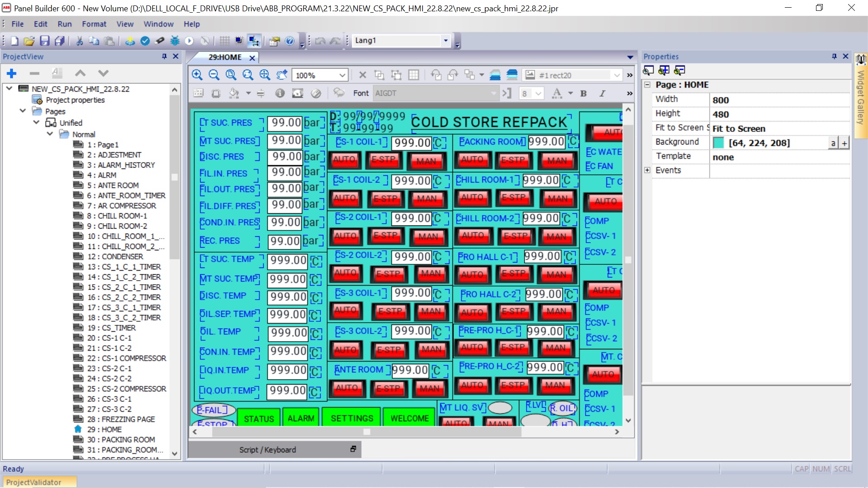Click the turquoise Background color swatch
868x488 pixels.
click(718, 143)
